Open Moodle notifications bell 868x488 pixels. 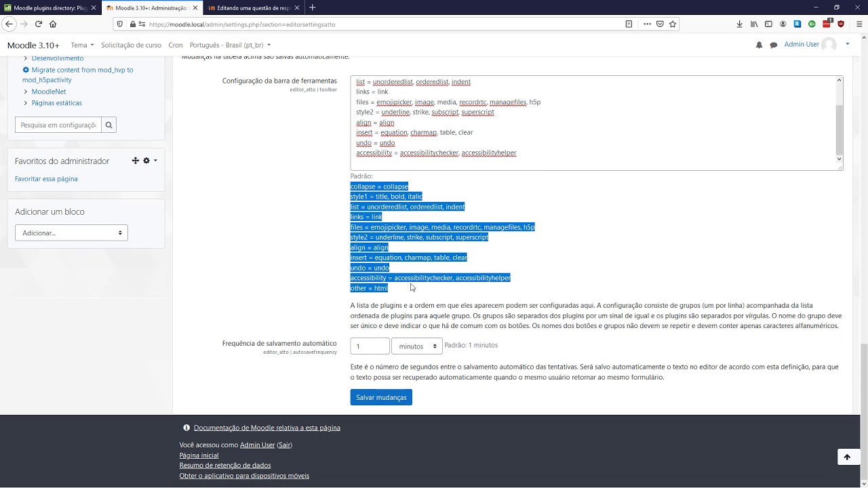(x=759, y=45)
